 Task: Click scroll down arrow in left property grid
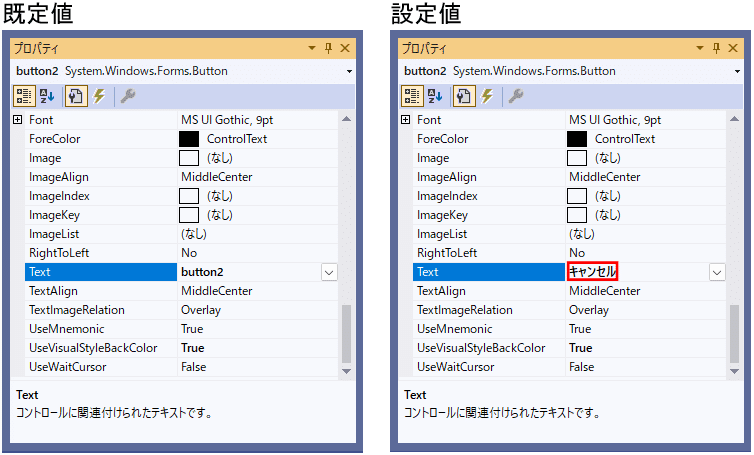click(346, 371)
